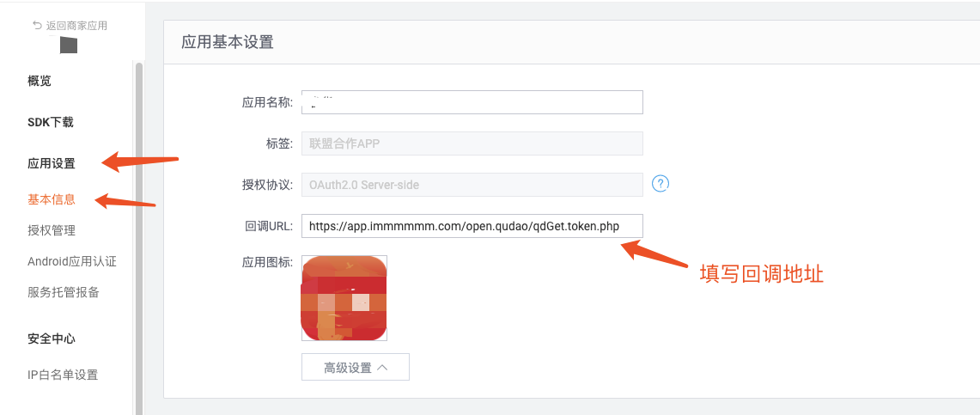
Task: Click the dark square logo under return link
Action: (68, 45)
